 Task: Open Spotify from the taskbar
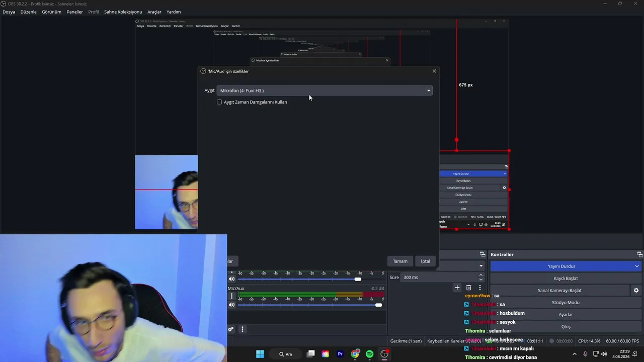[370, 354]
